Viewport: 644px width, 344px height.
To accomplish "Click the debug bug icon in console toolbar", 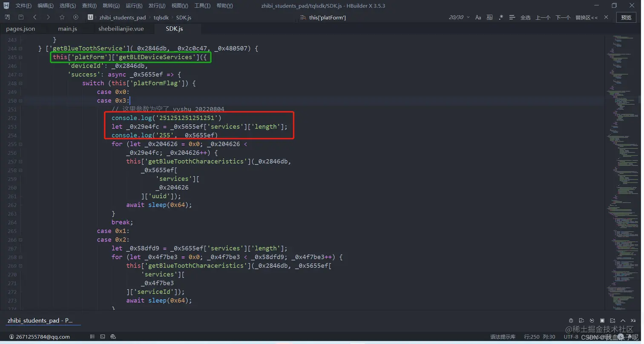I will coord(571,321).
